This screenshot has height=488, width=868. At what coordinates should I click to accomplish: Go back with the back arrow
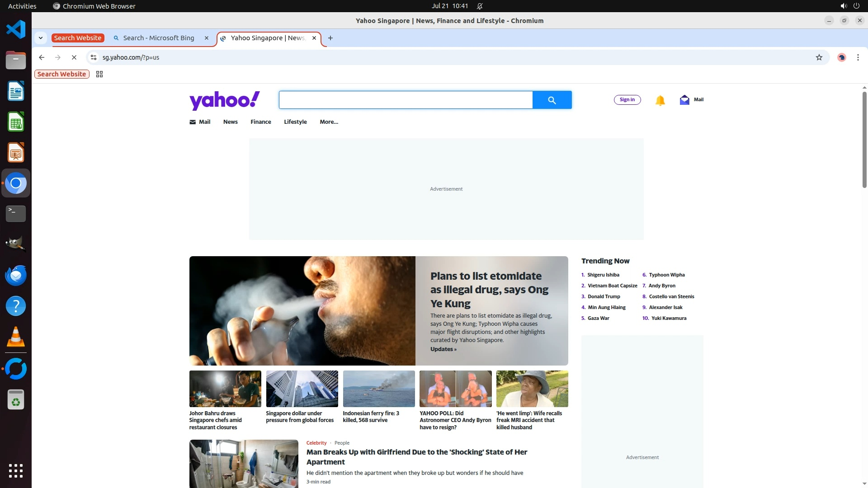(x=42, y=57)
